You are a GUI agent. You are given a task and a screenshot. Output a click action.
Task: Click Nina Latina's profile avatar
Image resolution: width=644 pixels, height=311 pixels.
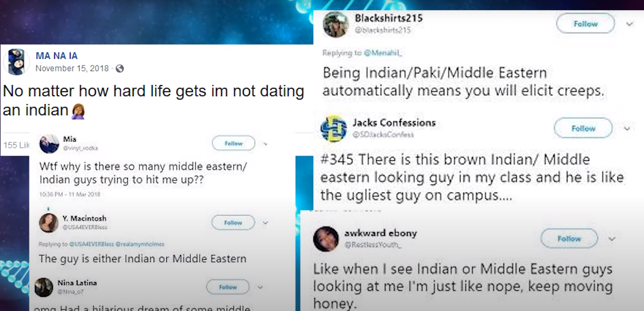point(44,287)
